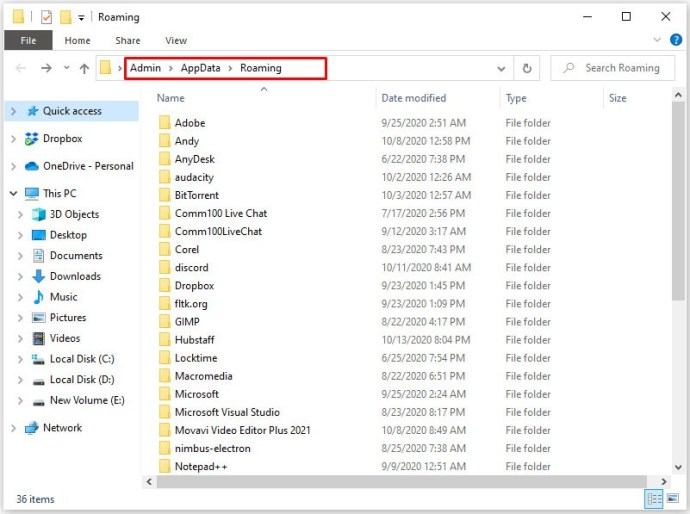Image resolution: width=690 pixels, height=514 pixels.
Task: Select the Dropbox folder in the file list
Action: [194, 285]
